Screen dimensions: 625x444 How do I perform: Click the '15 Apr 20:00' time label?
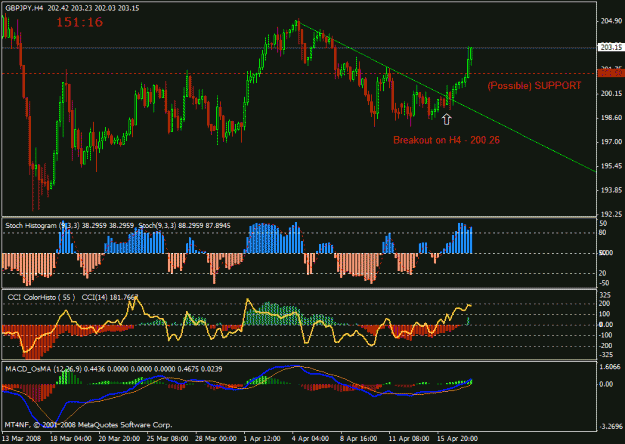[x=457, y=438]
